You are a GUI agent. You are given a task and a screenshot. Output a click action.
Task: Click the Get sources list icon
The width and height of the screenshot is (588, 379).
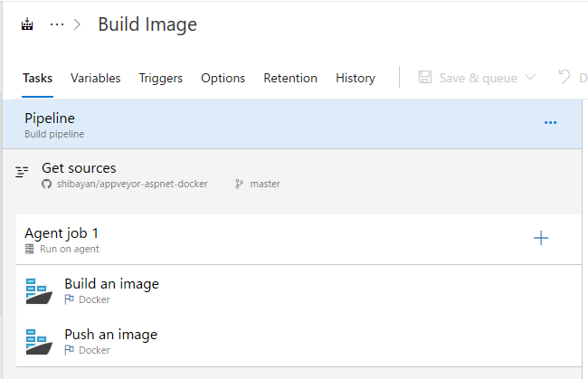23,171
